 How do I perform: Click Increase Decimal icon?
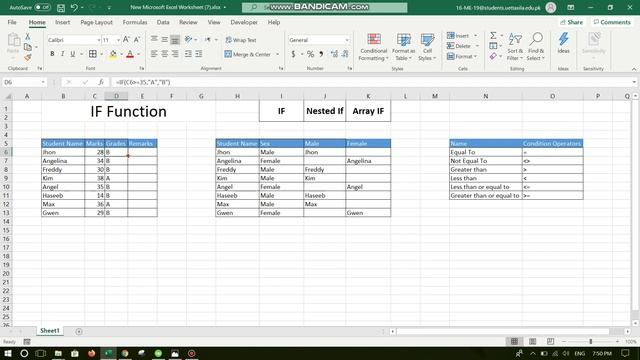pyautogui.click(x=334, y=54)
